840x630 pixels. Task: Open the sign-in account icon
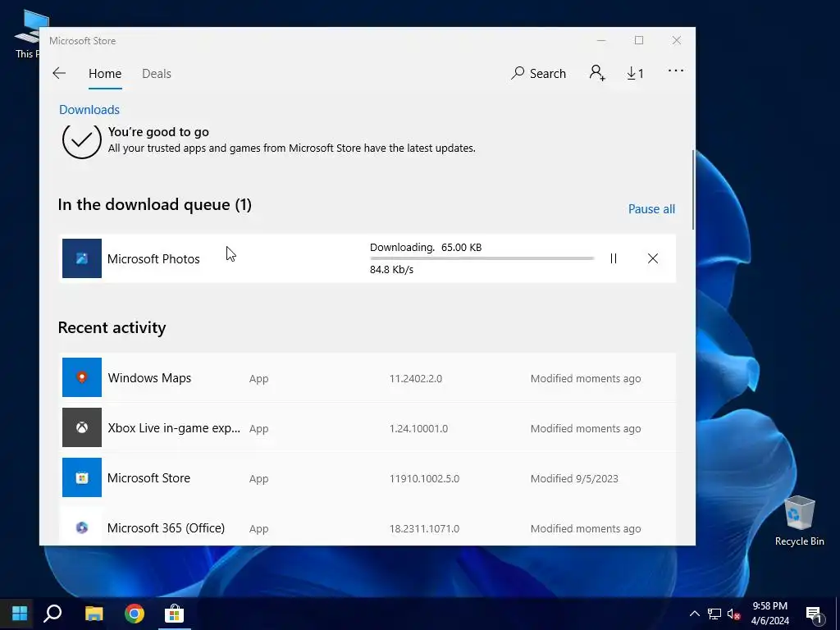pos(597,73)
